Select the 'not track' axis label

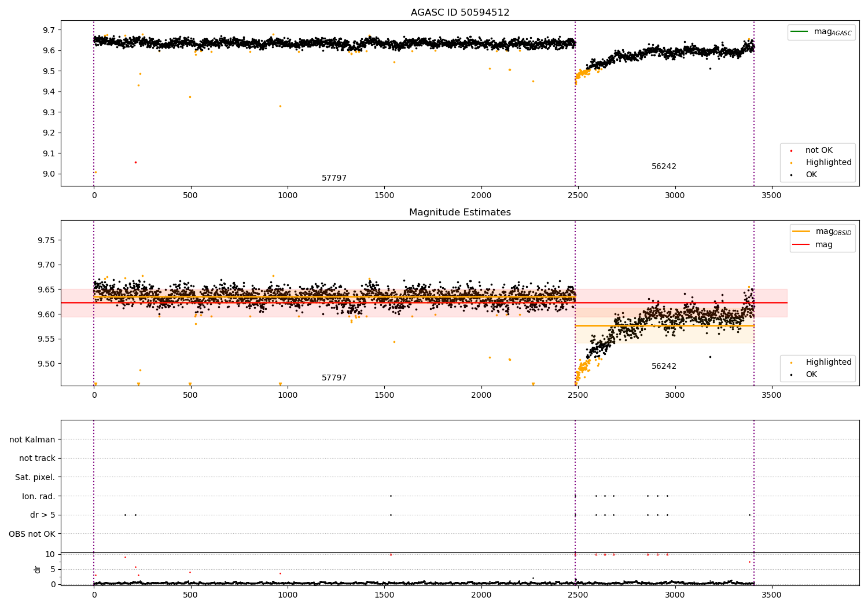click(x=37, y=459)
